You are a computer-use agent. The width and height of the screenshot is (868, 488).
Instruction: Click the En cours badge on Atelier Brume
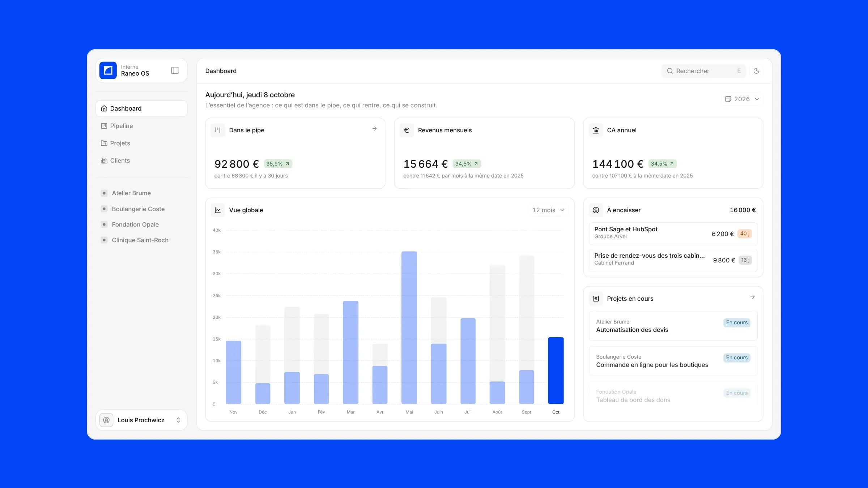pyautogui.click(x=737, y=322)
